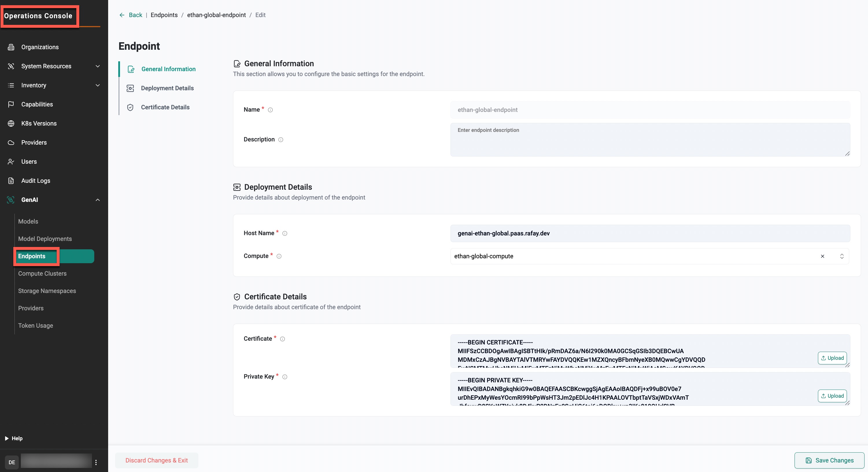Click the Name field info icon
868x472 pixels.
coord(270,110)
